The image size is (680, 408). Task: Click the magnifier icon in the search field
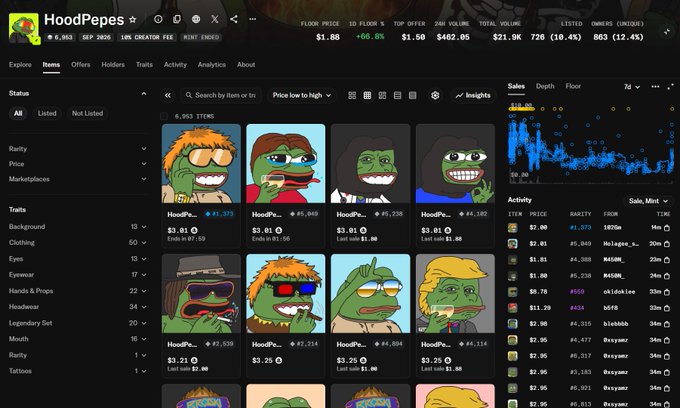coord(189,95)
